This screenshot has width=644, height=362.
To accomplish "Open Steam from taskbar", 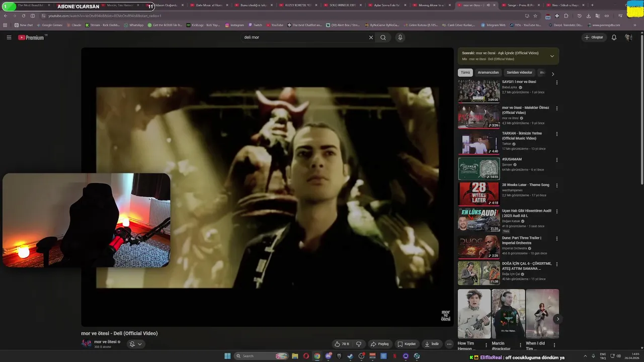I will click(350, 356).
